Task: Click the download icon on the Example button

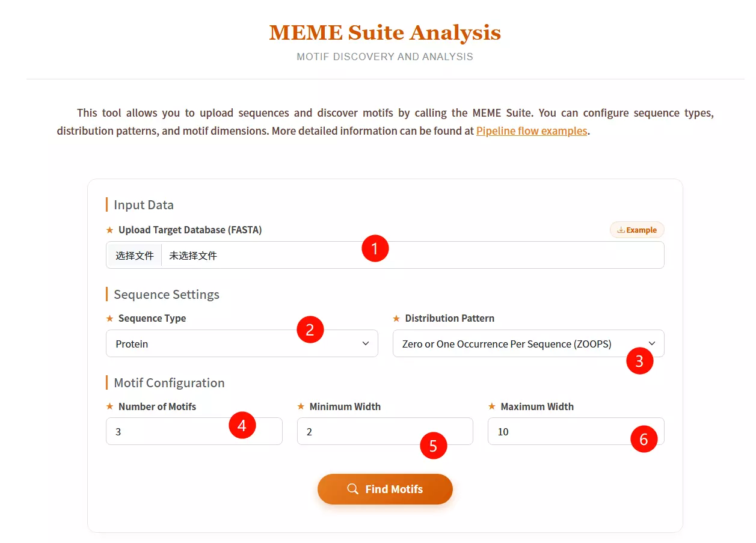Action: pos(621,230)
